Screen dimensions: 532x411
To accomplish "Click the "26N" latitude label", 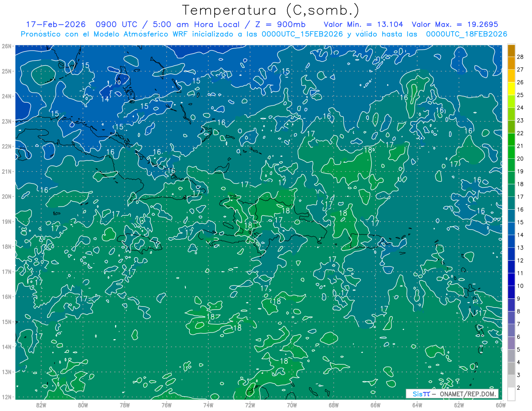I will pos(6,46).
